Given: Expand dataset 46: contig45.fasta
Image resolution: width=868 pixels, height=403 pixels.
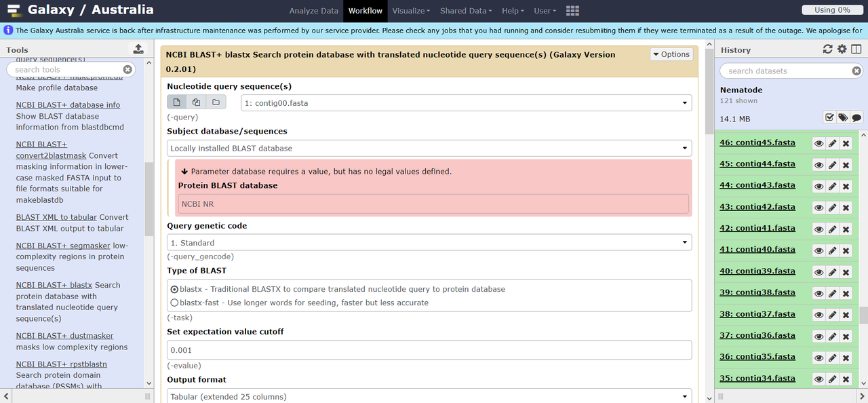Looking at the screenshot, I should (x=757, y=143).
